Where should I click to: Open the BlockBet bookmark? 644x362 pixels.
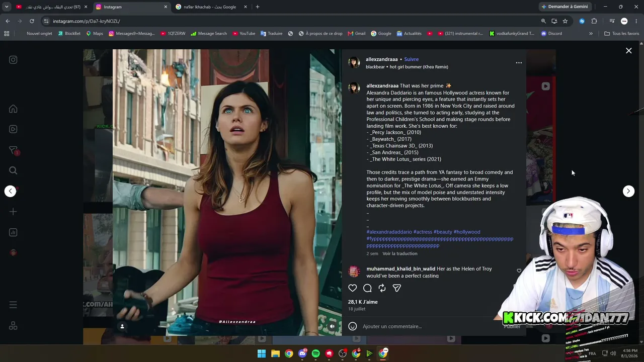coord(69,34)
